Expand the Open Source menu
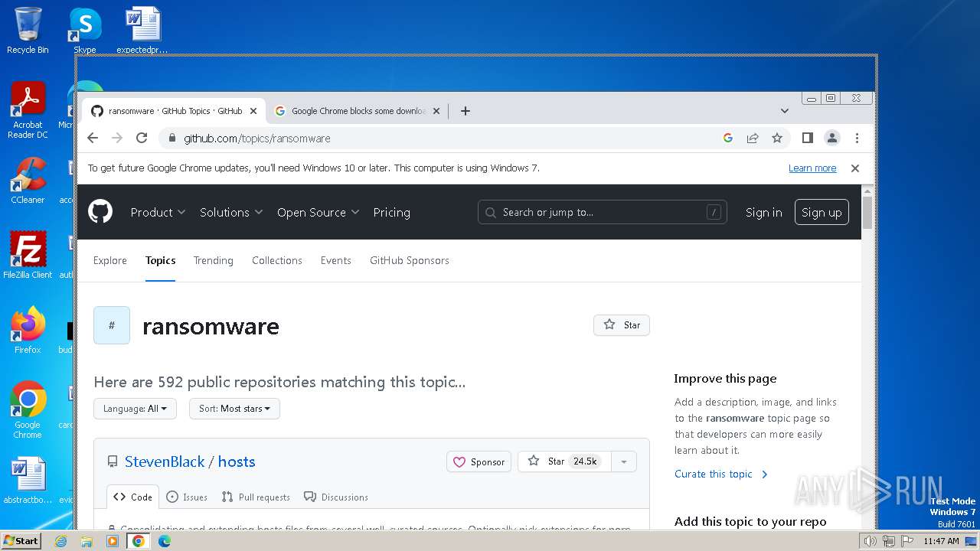The image size is (980, 551). (x=318, y=212)
